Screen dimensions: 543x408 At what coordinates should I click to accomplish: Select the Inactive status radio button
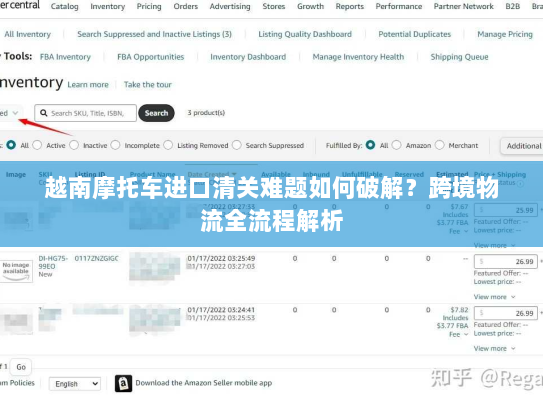74,145
